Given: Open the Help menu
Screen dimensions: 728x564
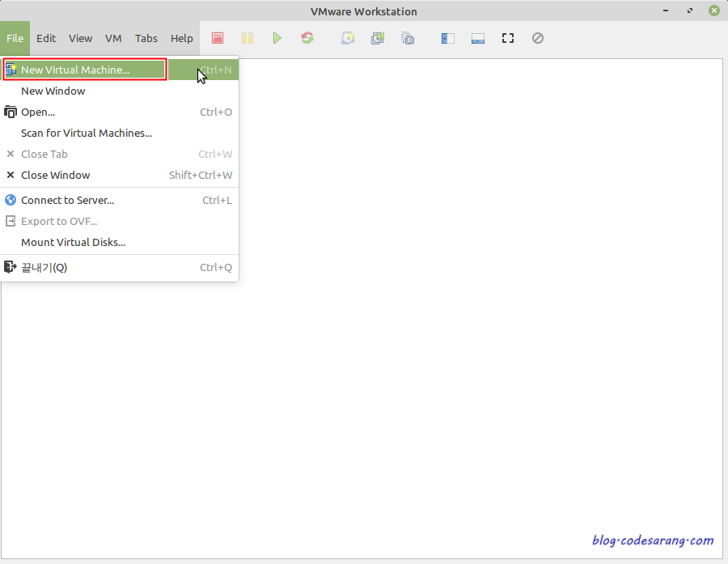Looking at the screenshot, I should 181,38.
